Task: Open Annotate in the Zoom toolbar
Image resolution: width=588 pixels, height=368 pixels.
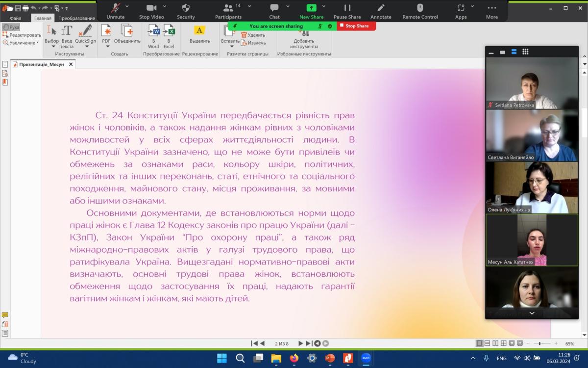Action: (381, 11)
